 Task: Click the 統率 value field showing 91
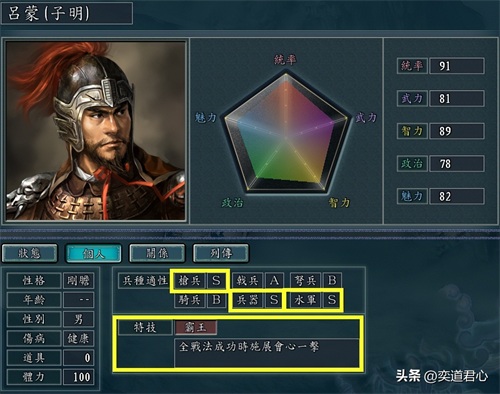click(457, 66)
